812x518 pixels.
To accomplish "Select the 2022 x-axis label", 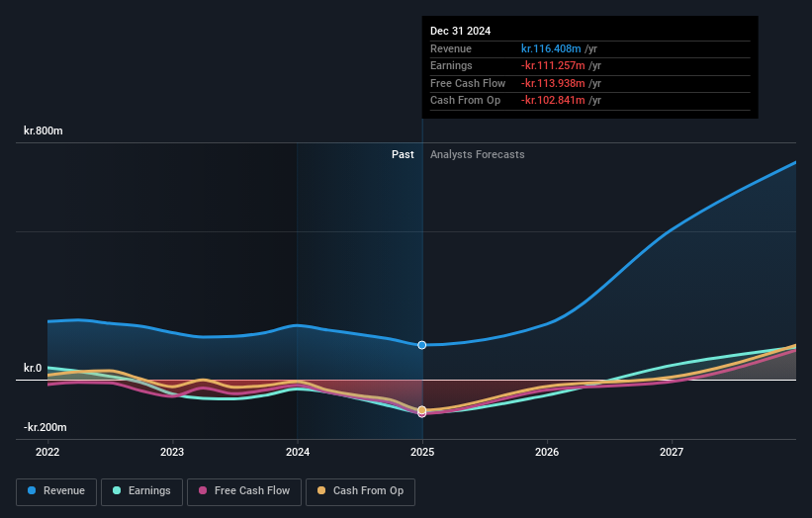I will pyautogui.click(x=47, y=452).
